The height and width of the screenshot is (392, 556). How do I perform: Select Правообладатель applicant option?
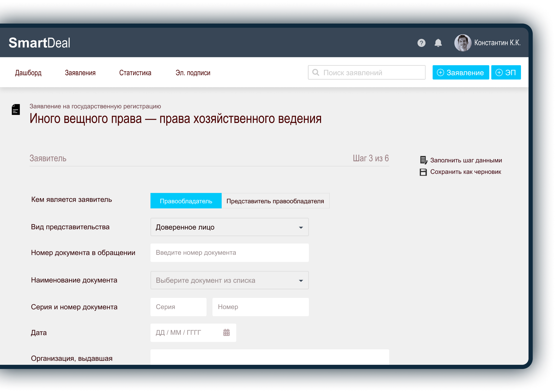[186, 201]
